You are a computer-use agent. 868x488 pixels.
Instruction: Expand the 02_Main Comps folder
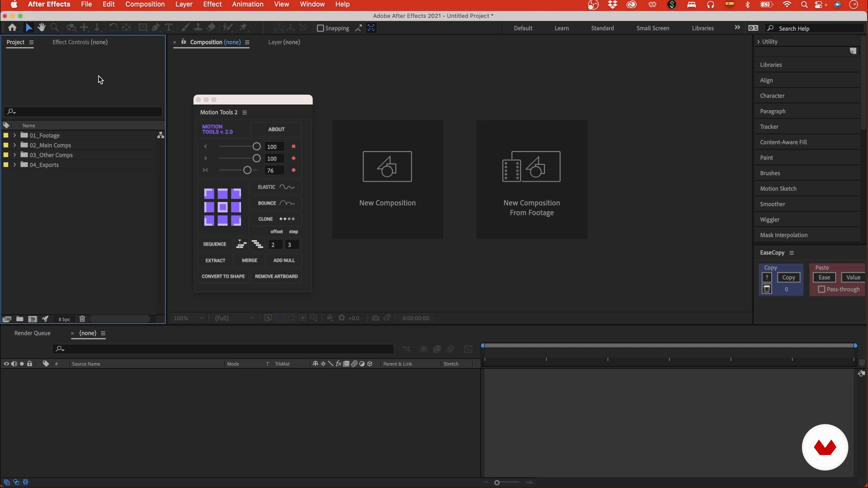(14, 145)
